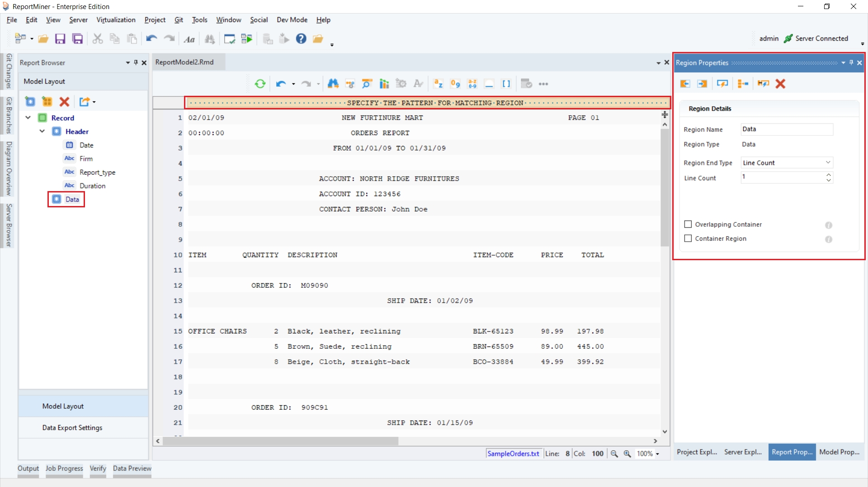This screenshot has width=868, height=487.
Task: Click the alphabet 'a-z' pattern icon
Action: (438, 84)
